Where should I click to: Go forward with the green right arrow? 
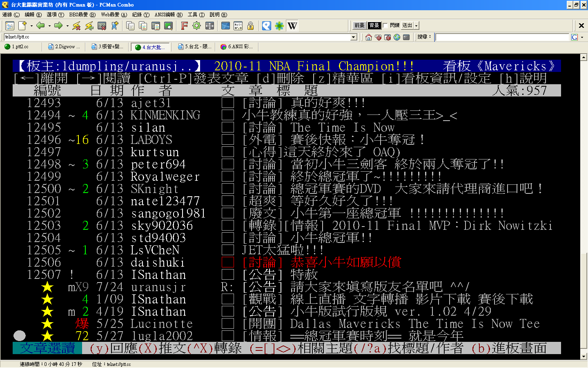click(58, 26)
